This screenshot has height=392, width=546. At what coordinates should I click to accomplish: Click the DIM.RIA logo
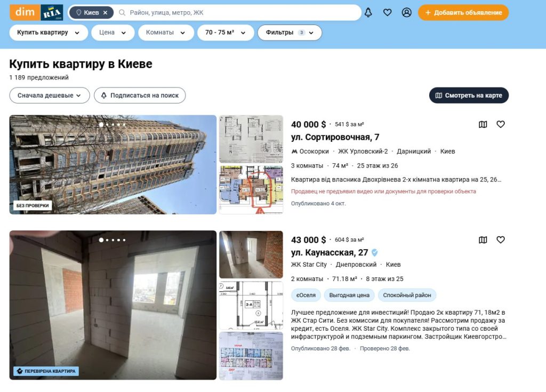(36, 12)
